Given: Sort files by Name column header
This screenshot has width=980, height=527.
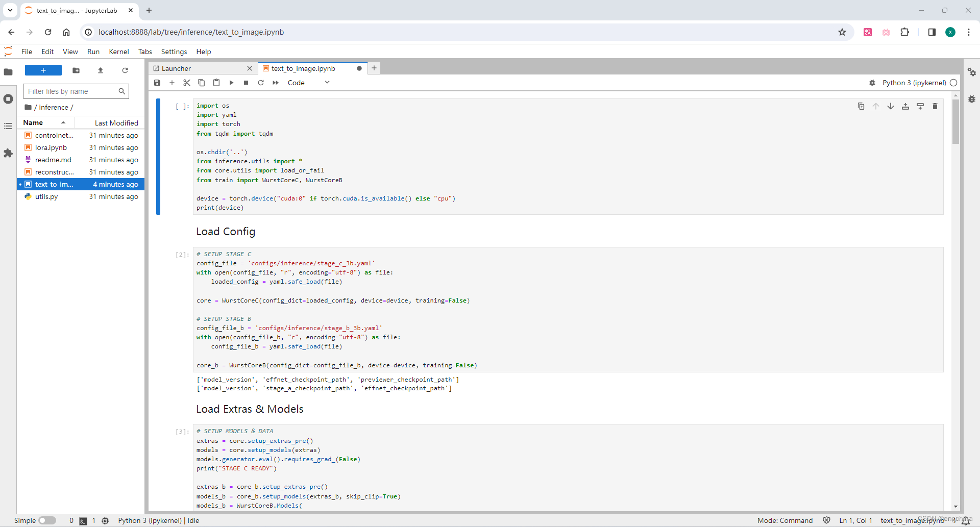Looking at the screenshot, I should [46, 122].
